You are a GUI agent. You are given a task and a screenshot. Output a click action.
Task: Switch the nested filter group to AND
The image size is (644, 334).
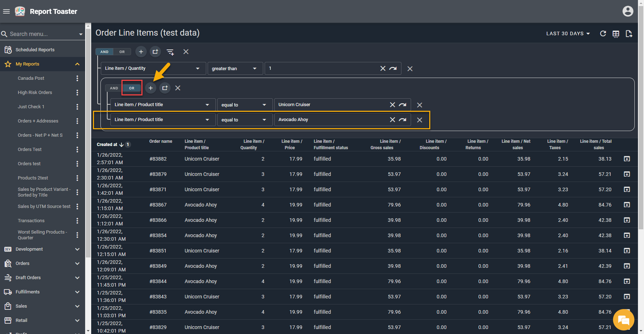pyautogui.click(x=114, y=88)
